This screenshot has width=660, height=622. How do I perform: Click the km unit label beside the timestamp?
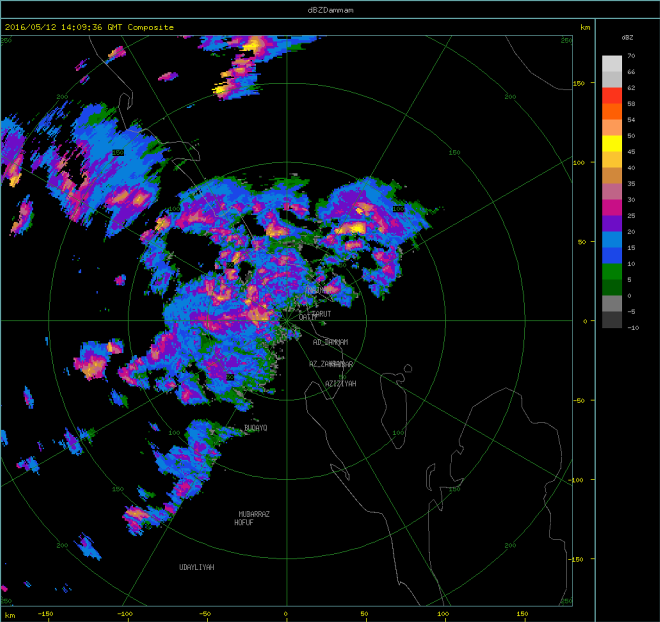pyautogui.click(x=585, y=27)
